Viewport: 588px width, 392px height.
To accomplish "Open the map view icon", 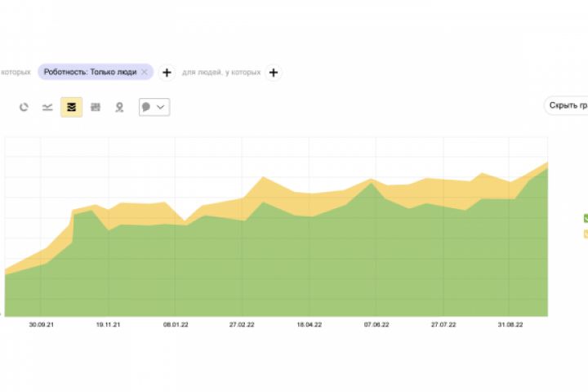I will (119, 107).
